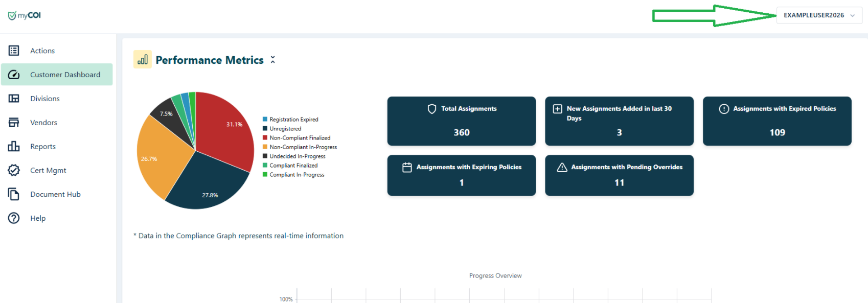Click the myCOI logo
Image resolution: width=868 pixels, height=303 pixels.
click(24, 15)
